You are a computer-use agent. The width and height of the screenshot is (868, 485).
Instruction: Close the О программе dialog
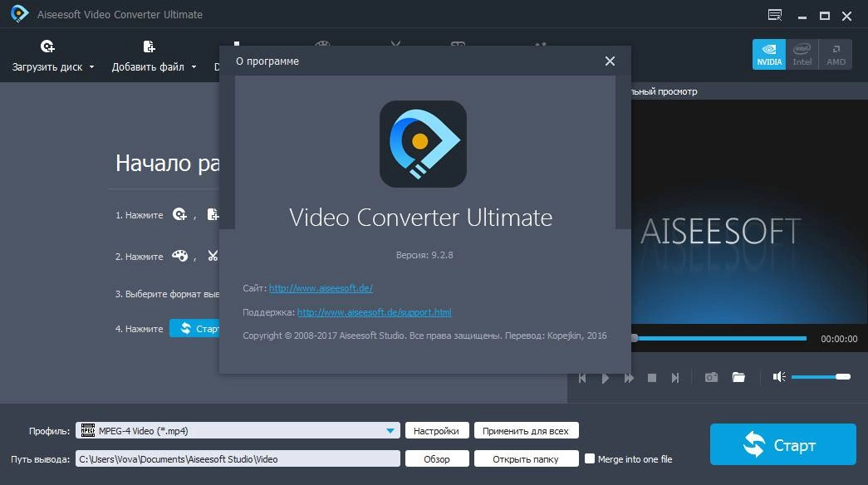point(610,61)
